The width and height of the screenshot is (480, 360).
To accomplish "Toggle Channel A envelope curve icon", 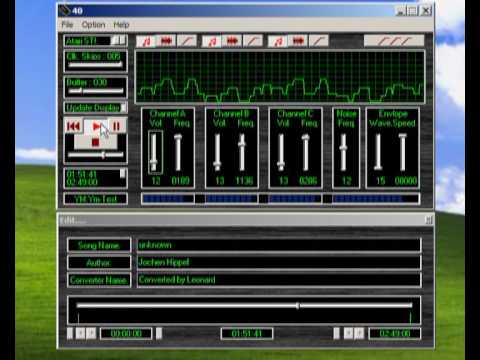I will click(187, 41).
